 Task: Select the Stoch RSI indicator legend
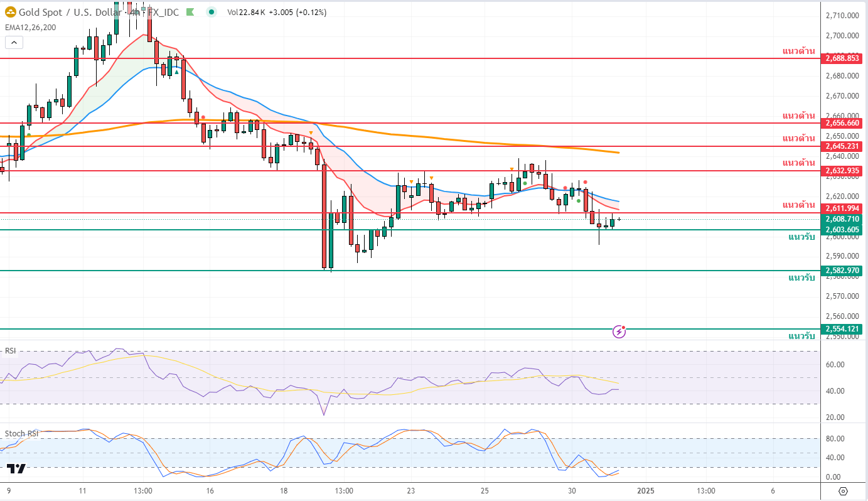pos(21,434)
